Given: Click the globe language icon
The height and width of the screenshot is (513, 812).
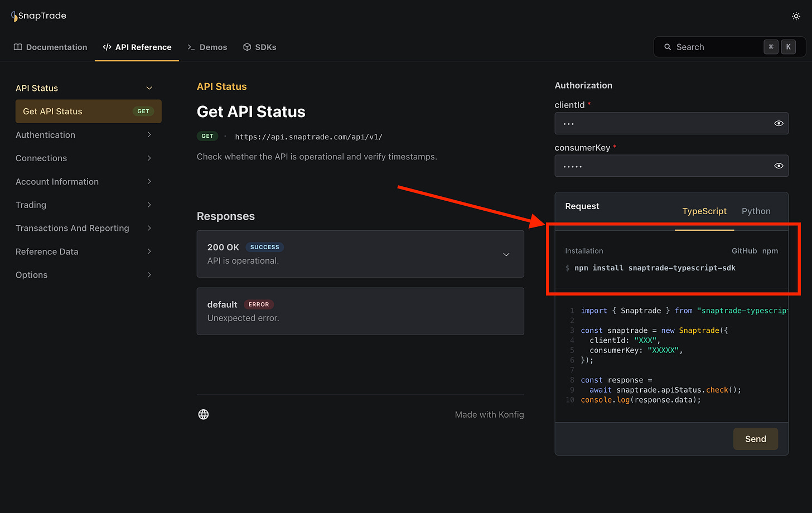Looking at the screenshot, I should pyautogui.click(x=204, y=414).
